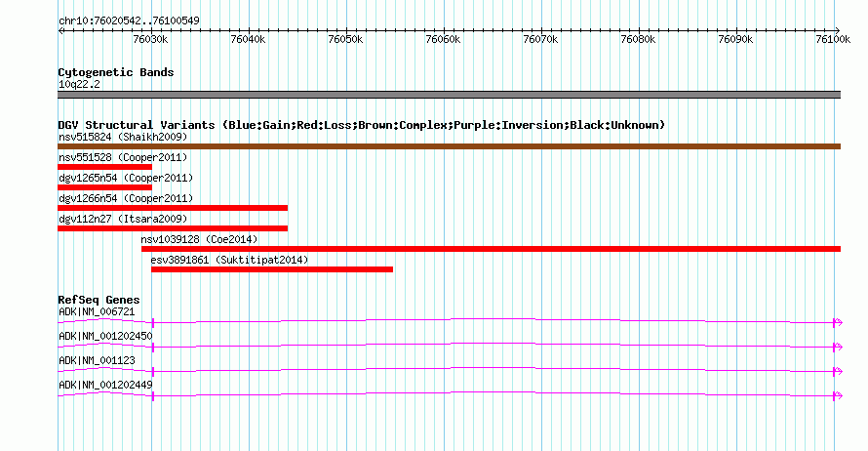868x451 pixels.
Task: Open gene label ADK|NM_001202450
Action: (105, 337)
